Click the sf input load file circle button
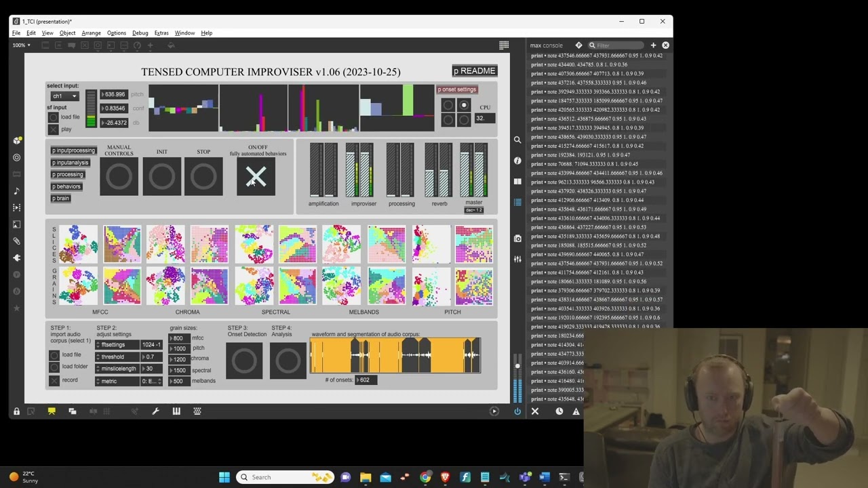 [54, 117]
